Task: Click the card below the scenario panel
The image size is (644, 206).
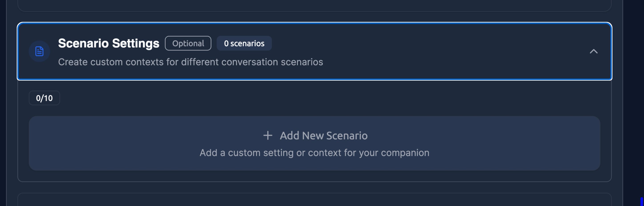Action: coord(314,200)
